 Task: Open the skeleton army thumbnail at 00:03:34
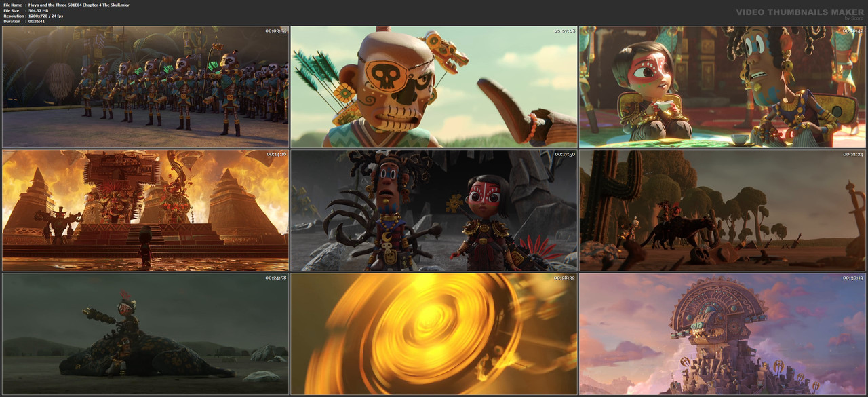(x=145, y=87)
